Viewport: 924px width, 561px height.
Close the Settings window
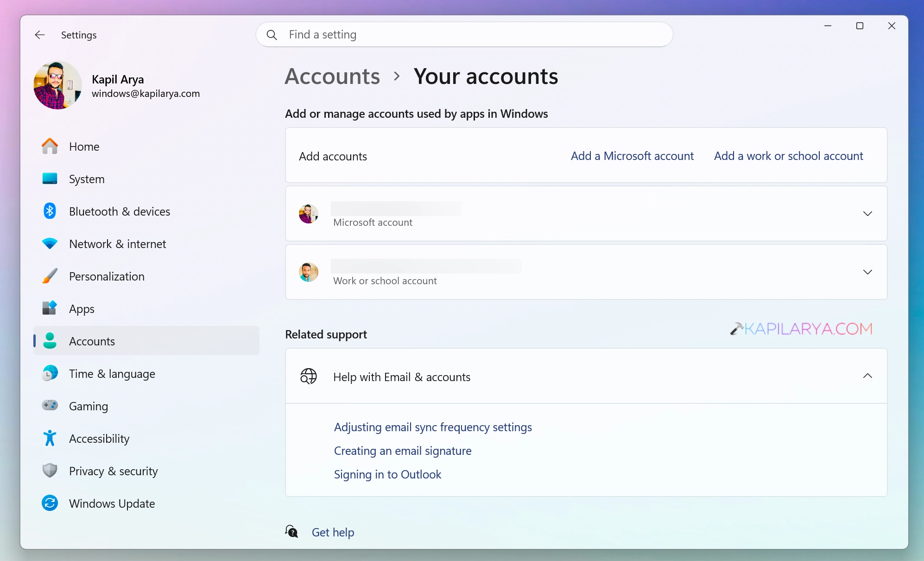[x=892, y=26]
